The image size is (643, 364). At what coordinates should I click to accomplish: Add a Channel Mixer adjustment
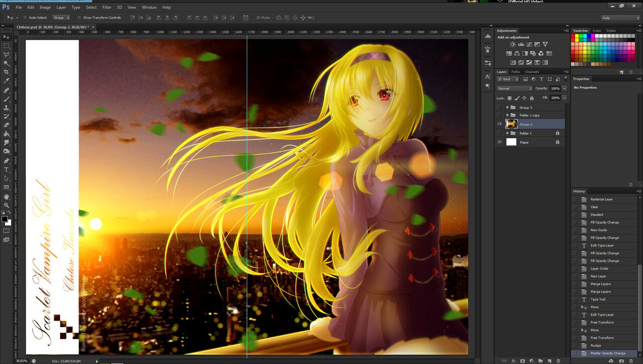point(541,53)
